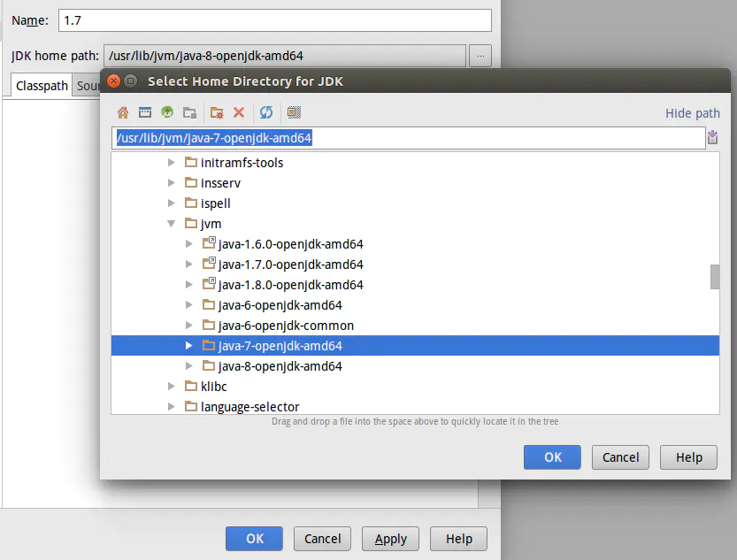The height and width of the screenshot is (560, 737).
Task: Click the Desktop directory toolbar icon
Action: (x=145, y=112)
